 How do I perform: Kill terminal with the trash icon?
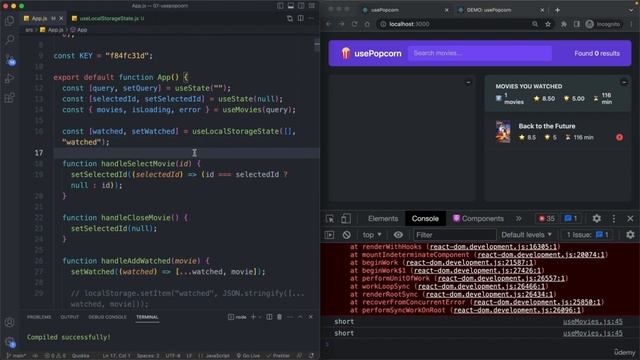pyautogui.click(x=280, y=317)
